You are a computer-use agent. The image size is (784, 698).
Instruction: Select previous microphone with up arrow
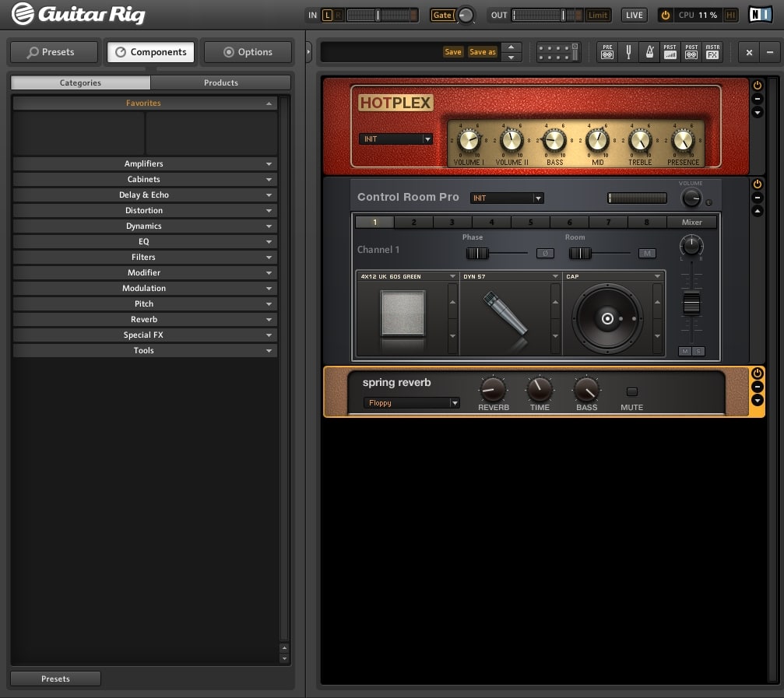click(555, 302)
